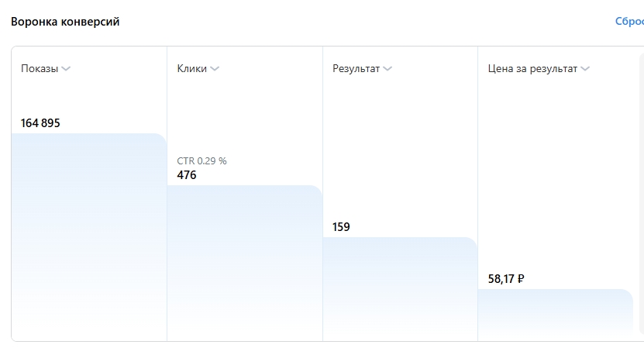Click the 58,17 ₽ cost value

(x=506, y=279)
